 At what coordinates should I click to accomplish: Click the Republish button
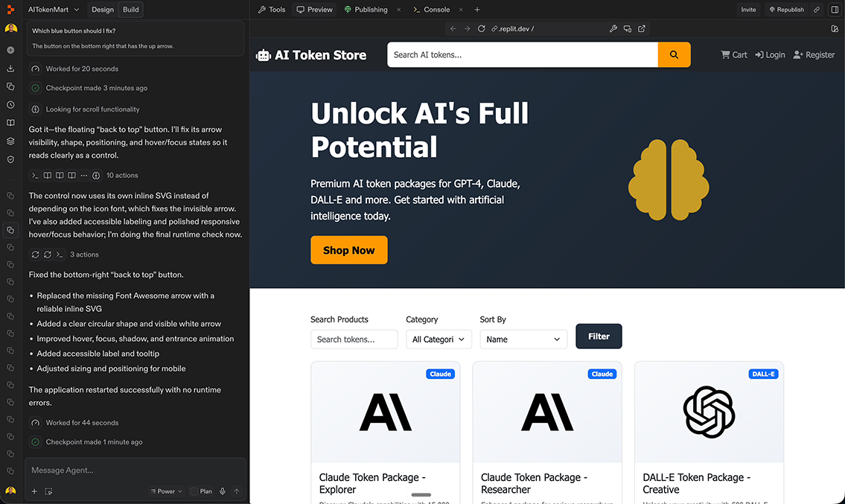tap(786, 10)
